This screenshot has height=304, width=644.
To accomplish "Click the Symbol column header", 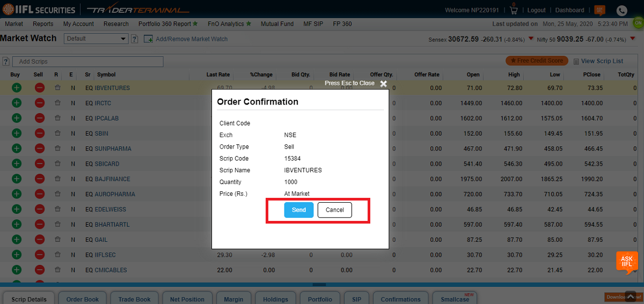I will [106, 75].
